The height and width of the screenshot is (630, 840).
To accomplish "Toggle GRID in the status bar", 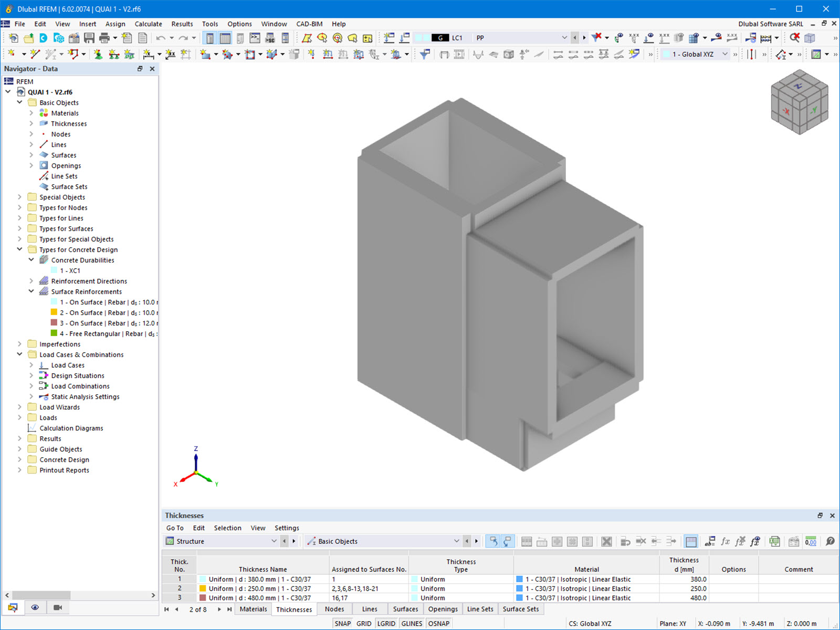I will tap(363, 623).
